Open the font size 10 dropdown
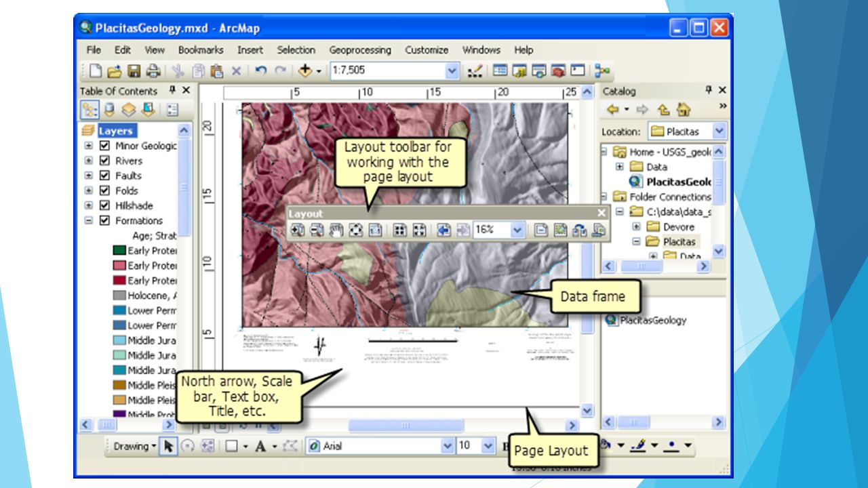The image size is (868, 488). 488,446
